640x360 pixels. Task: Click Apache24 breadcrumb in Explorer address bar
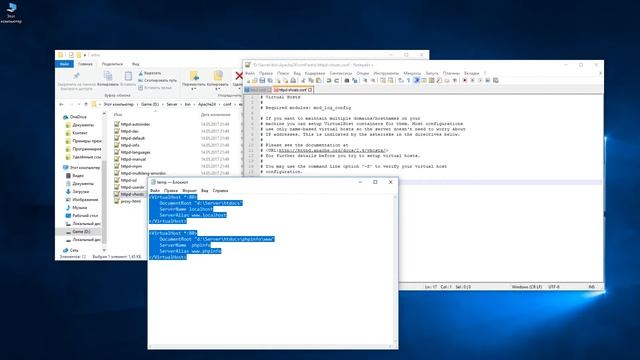[207, 104]
